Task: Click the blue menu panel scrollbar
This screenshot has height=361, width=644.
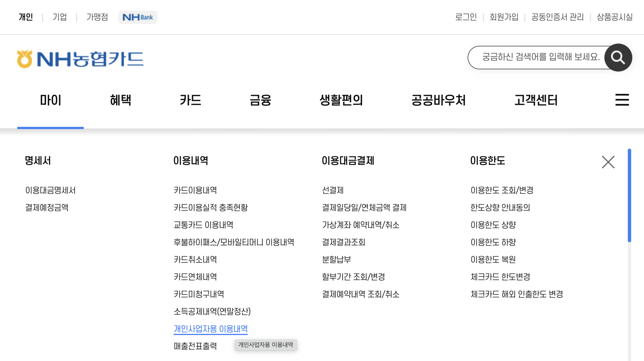Action: (x=629, y=196)
